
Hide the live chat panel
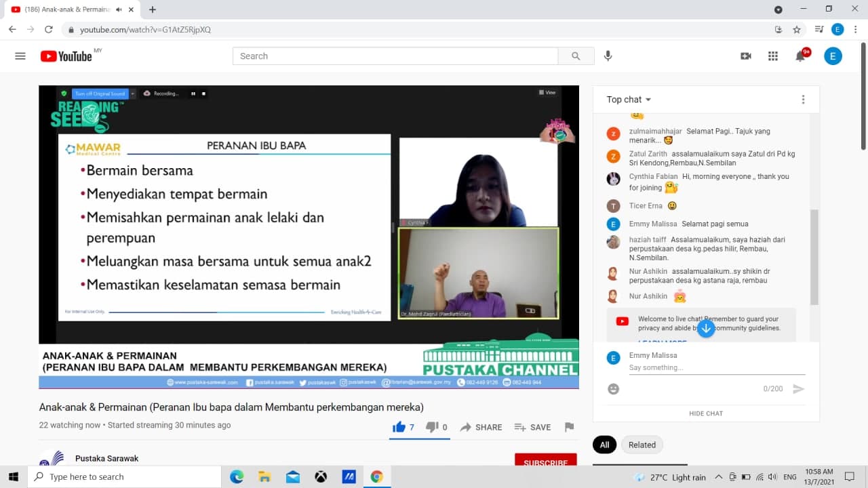(x=706, y=413)
